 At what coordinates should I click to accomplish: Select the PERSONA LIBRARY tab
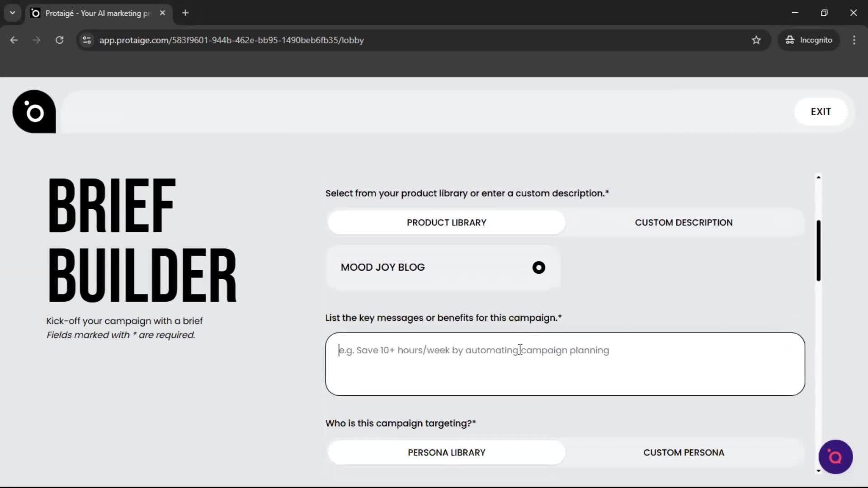coord(446,452)
